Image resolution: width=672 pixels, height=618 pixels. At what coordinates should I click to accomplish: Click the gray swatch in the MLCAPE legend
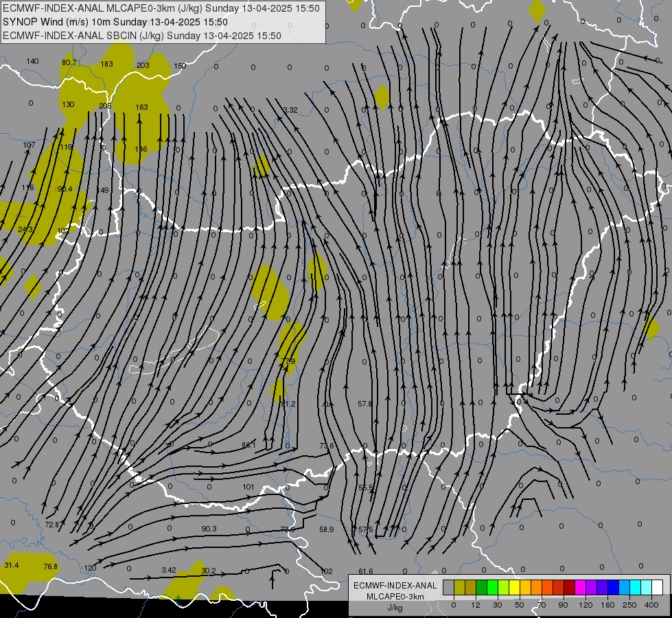point(449,587)
